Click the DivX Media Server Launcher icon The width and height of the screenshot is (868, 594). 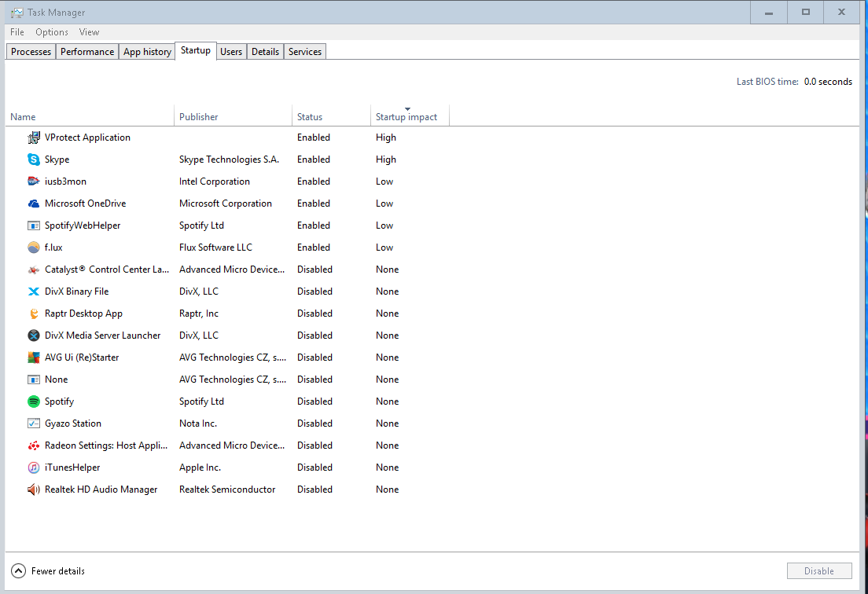point(34,335)
